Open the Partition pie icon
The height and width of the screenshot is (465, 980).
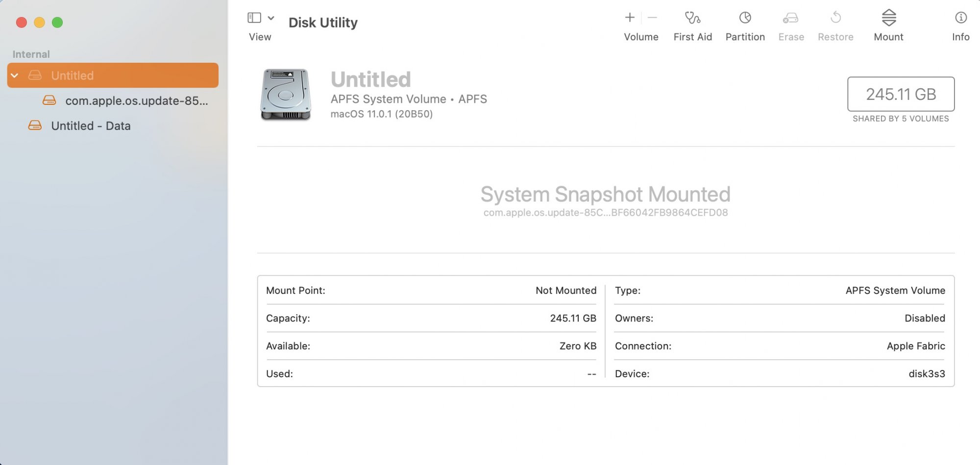coord(745,18)
